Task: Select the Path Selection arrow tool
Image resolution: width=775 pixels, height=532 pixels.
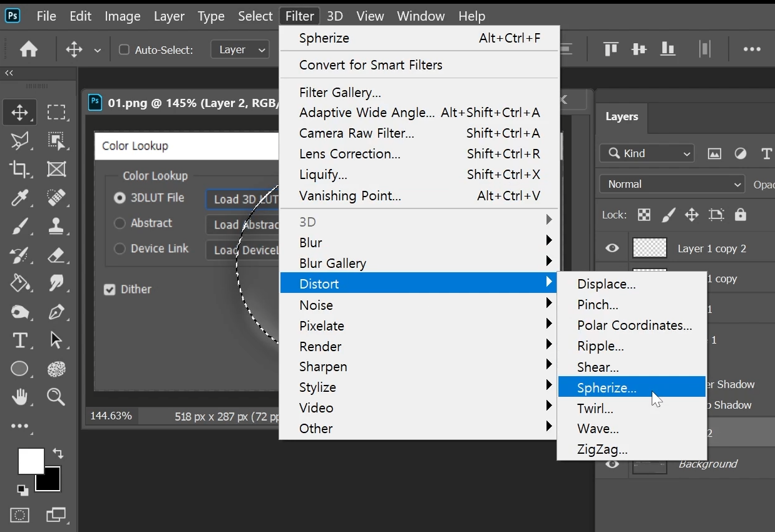Action: [56, 340]
